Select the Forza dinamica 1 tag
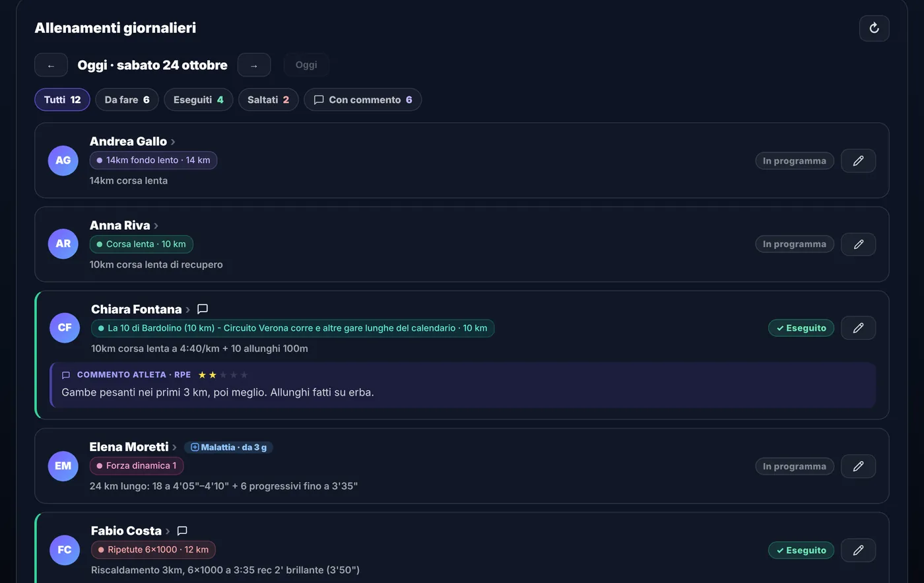Viewport: 924px width, 583px height. [x=137, y=465]
